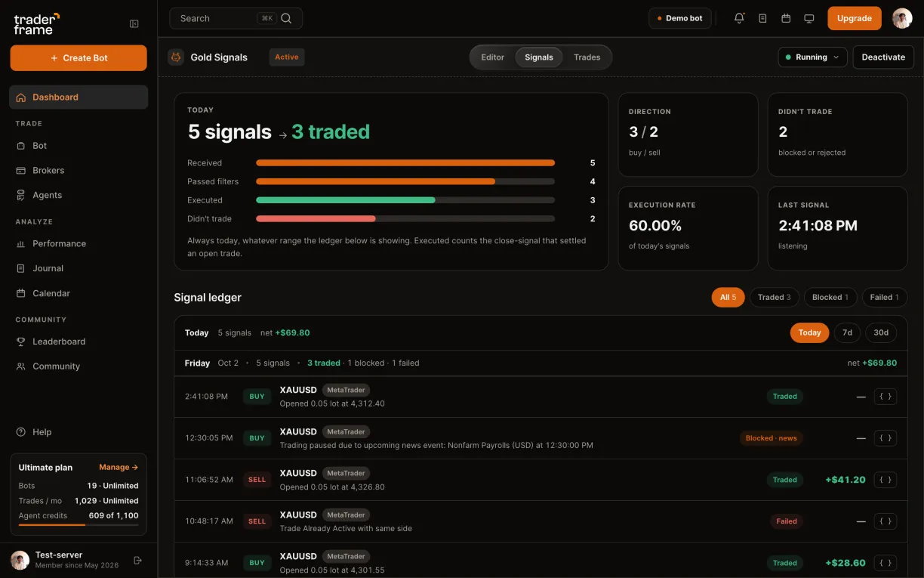View JSON payload for 11:06:52 AM signal
Image resolution: width=924 pixels, height=578 pixels.
[x=885, y=479]
